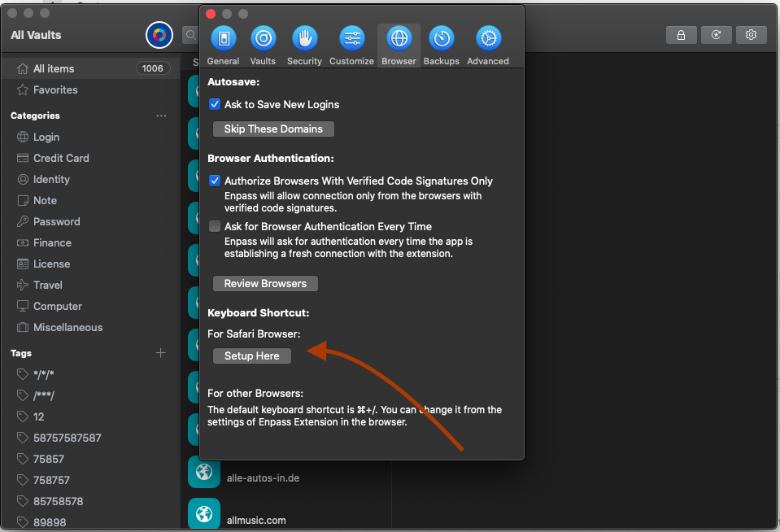Click the lock vault icon
The width and height of the screenshot is (780, 532).
[681, 35]
